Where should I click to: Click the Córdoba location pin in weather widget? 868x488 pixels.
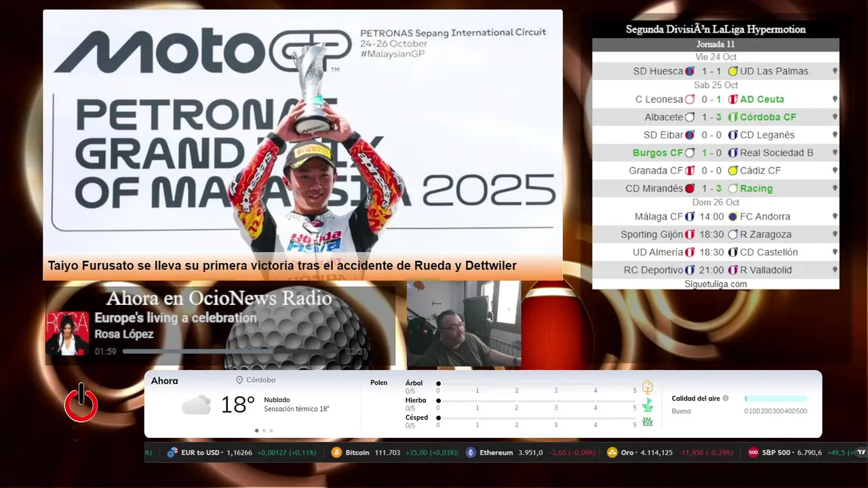pos(239,380)
